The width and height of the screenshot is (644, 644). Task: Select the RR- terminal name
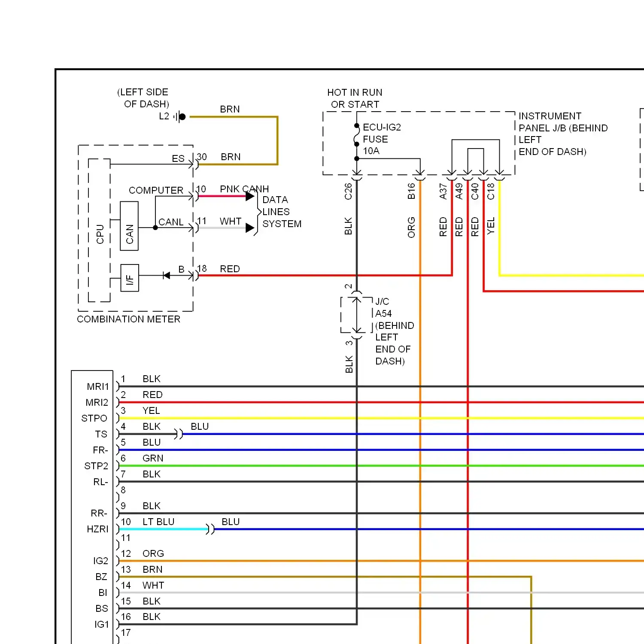tap(99, 513)
